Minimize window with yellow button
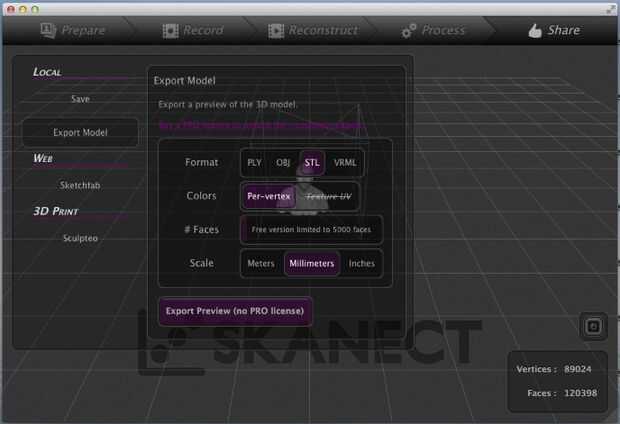The width and height of the screenshot is (620, 424). (23, 9)
